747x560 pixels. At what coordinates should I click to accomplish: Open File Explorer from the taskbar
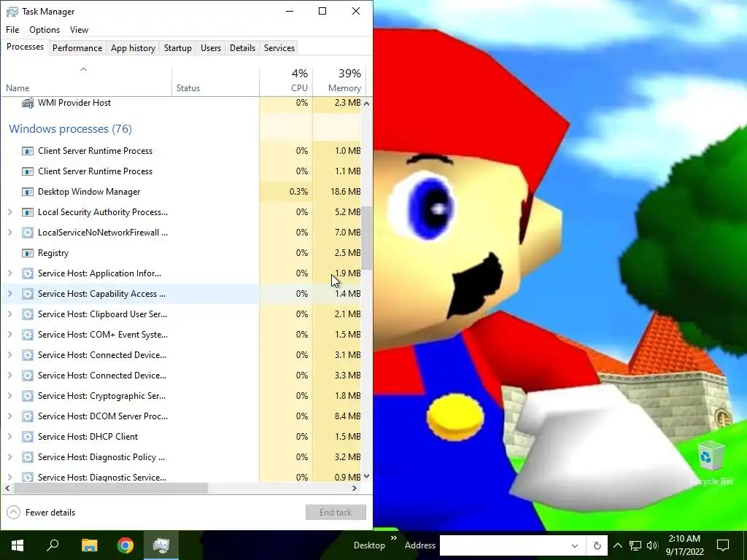pyautogui.click(x=89, y=545)
